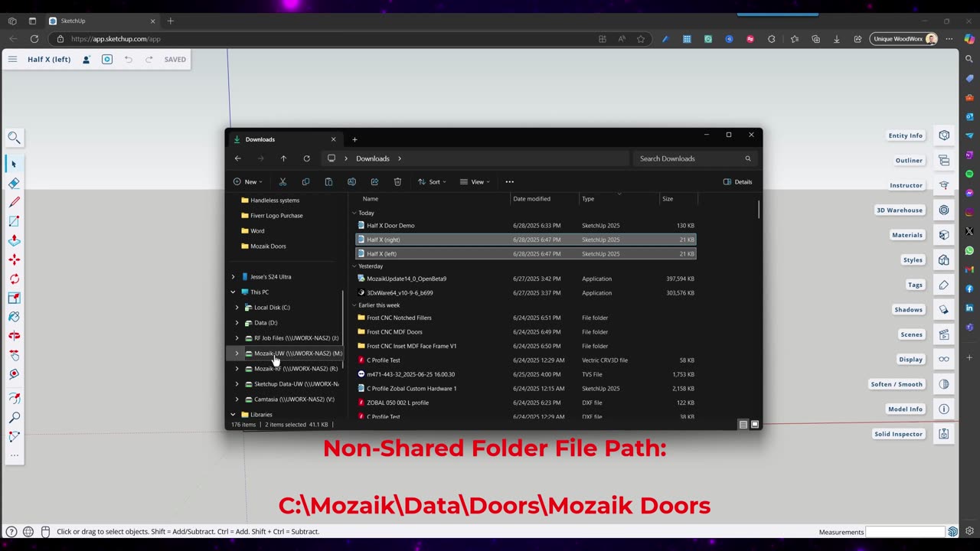The image size is (980, 551).
Task: Collapse the Yesterday file group
Action: (354, 266)
